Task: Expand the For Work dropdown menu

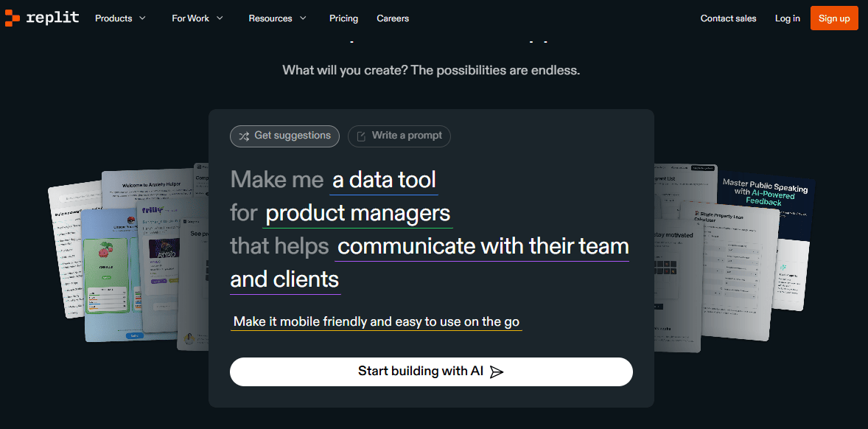Action: coord(197,18)
